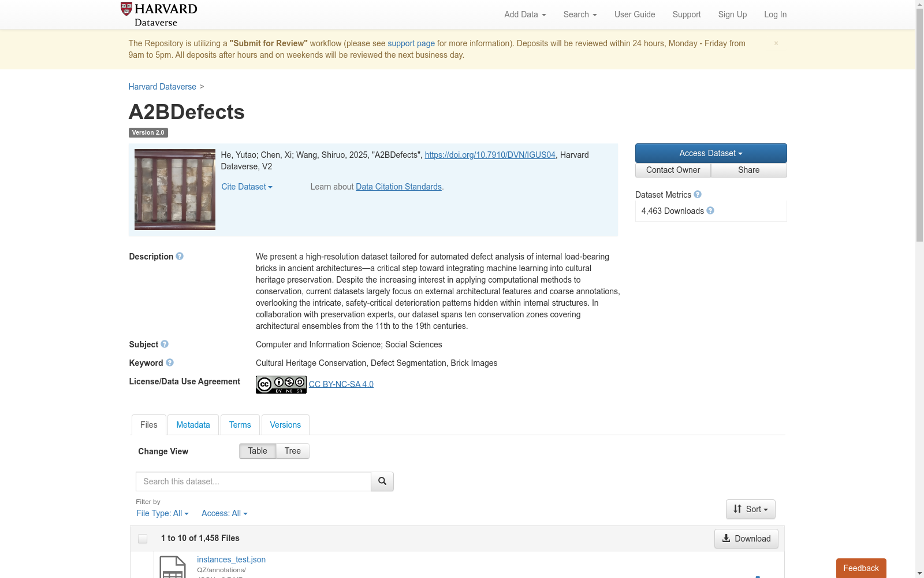Image resolution: width=924 pixels, height=578 pixels.
Task: Click the Description help question-mark icon
Action: coord(180,256)
